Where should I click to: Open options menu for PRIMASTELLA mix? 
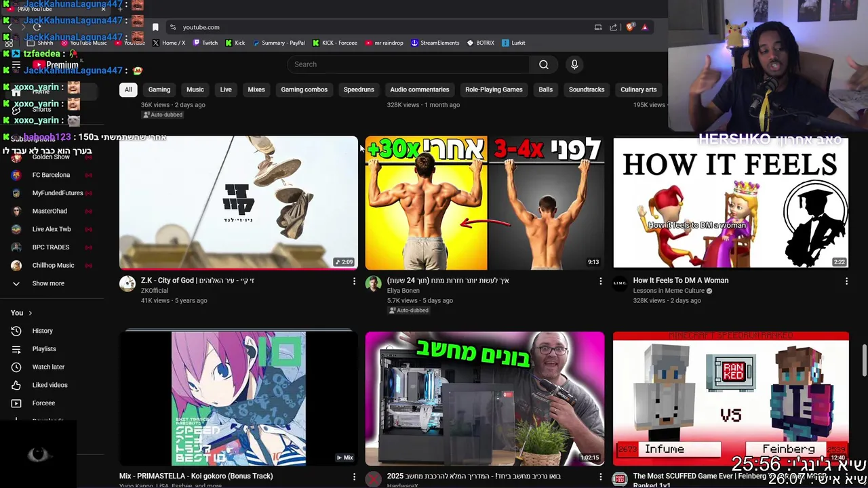(x=354, y=476)
